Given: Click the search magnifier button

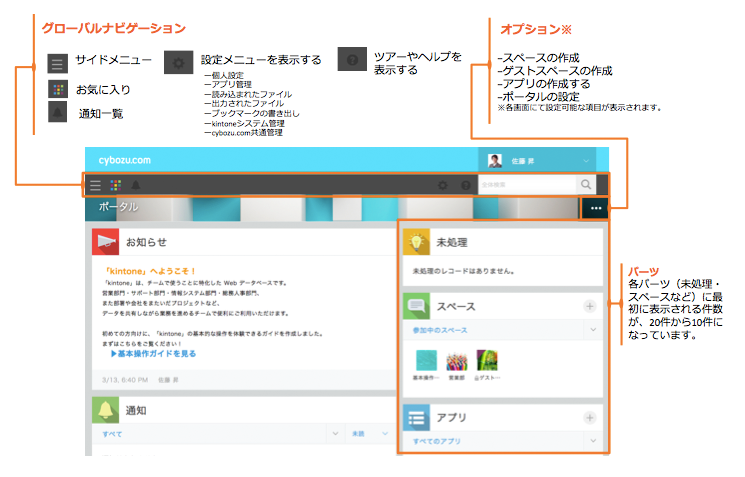Looking at the screenshot, I should tap(585, 185).
